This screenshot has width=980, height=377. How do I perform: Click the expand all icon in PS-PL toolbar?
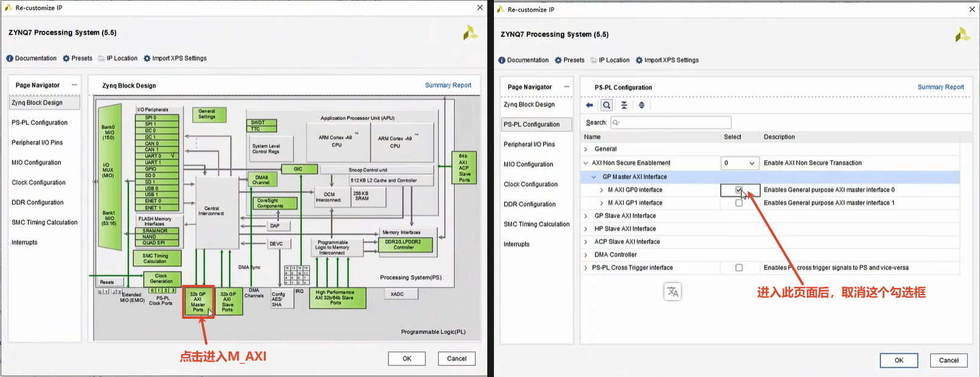pyautogui.click(x=641, y=105)
